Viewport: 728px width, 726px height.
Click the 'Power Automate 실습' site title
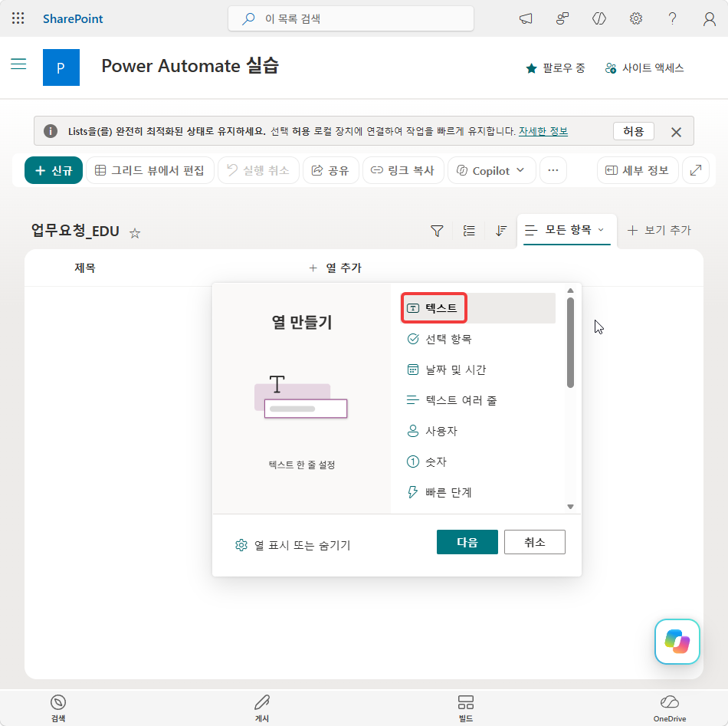pyautogui.click(x=190, y=66)
